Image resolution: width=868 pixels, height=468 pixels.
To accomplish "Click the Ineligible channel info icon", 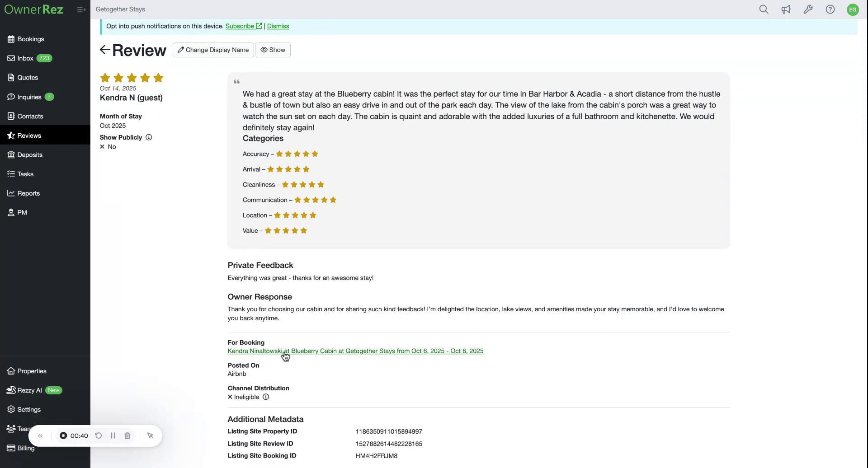I will pos(266,397).
